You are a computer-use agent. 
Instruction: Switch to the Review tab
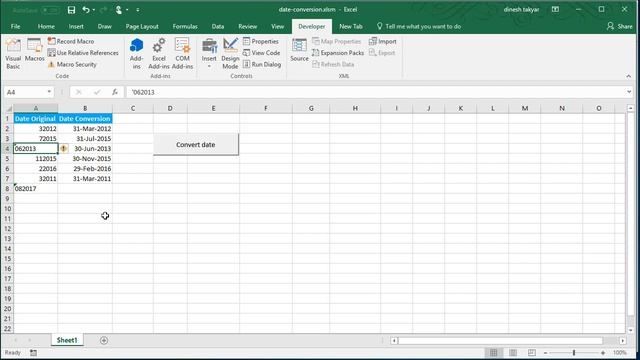pos(247,26)
